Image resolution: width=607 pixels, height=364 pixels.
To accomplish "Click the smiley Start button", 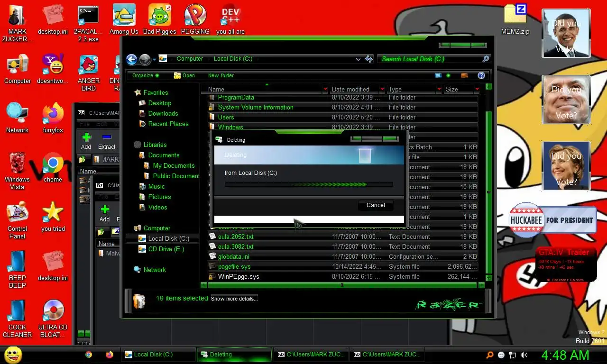I will click(13, 355).
